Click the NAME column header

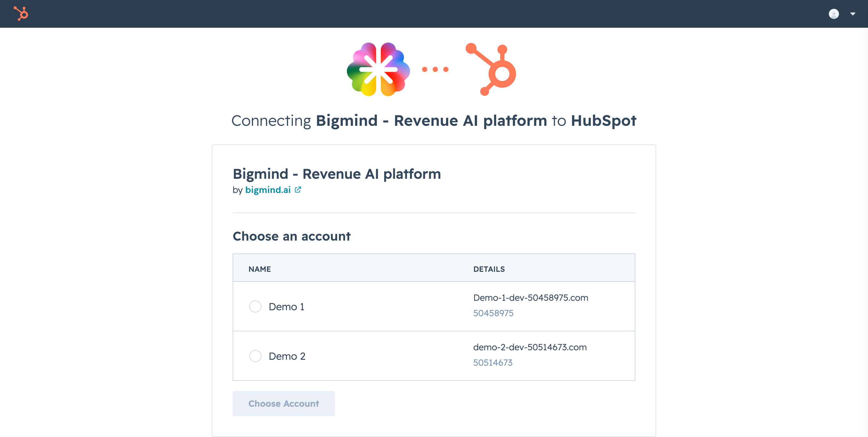259,269
